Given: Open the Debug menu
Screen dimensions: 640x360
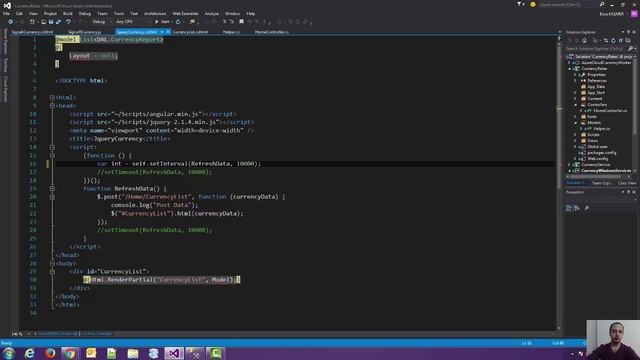Looking at the screenshot, I should (84, 13).
